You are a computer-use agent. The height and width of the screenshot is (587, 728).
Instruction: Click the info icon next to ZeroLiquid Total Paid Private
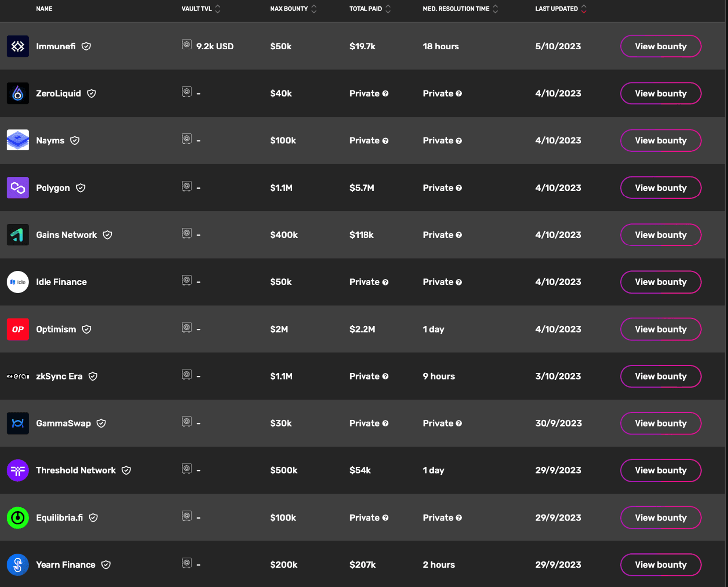385,94
